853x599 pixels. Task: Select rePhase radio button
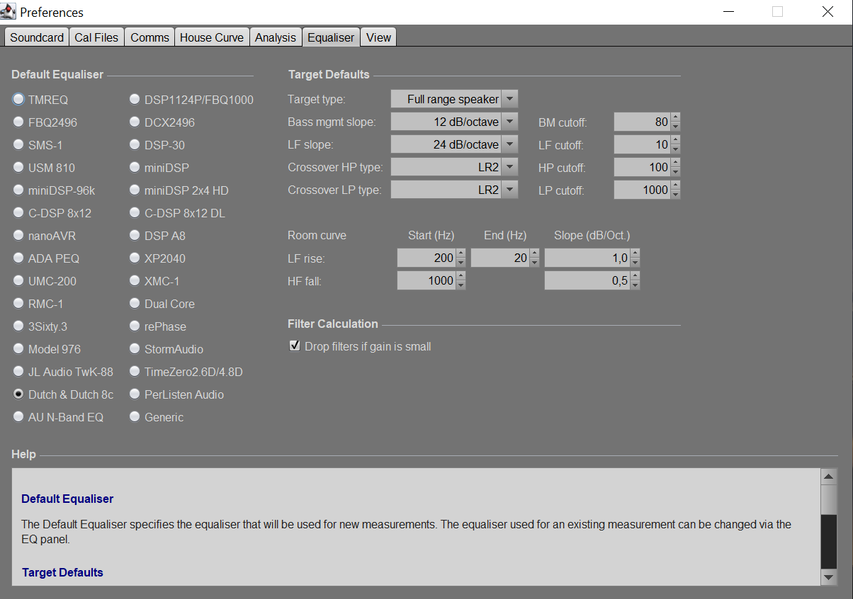tap(134, 326)
